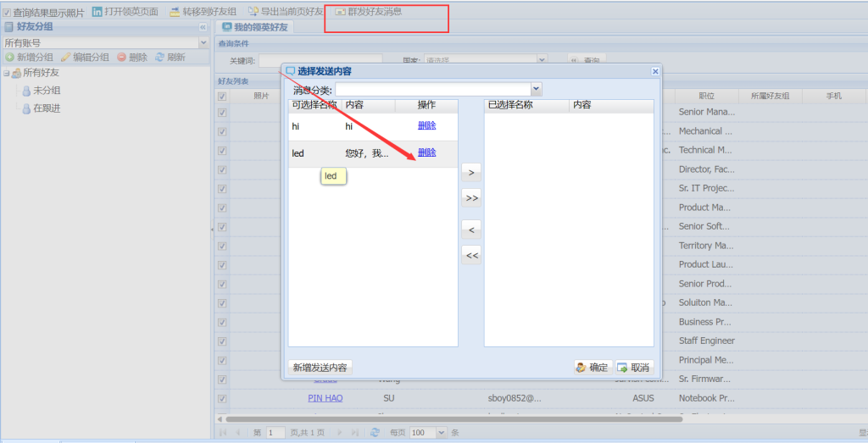The height and width of the screenshot is (443, 868).
Task: Click the 打开领英页面 LinkedIn toolbar icon
Action: (97, 12)
